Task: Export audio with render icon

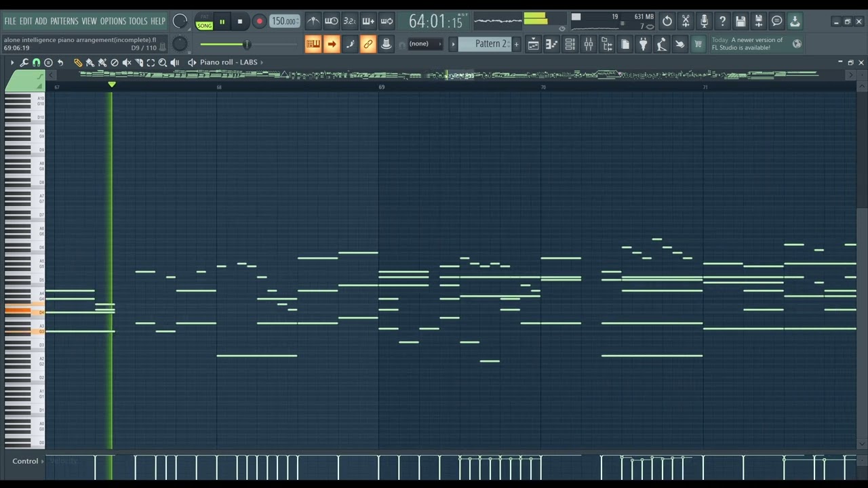Action: coord(759,22)
